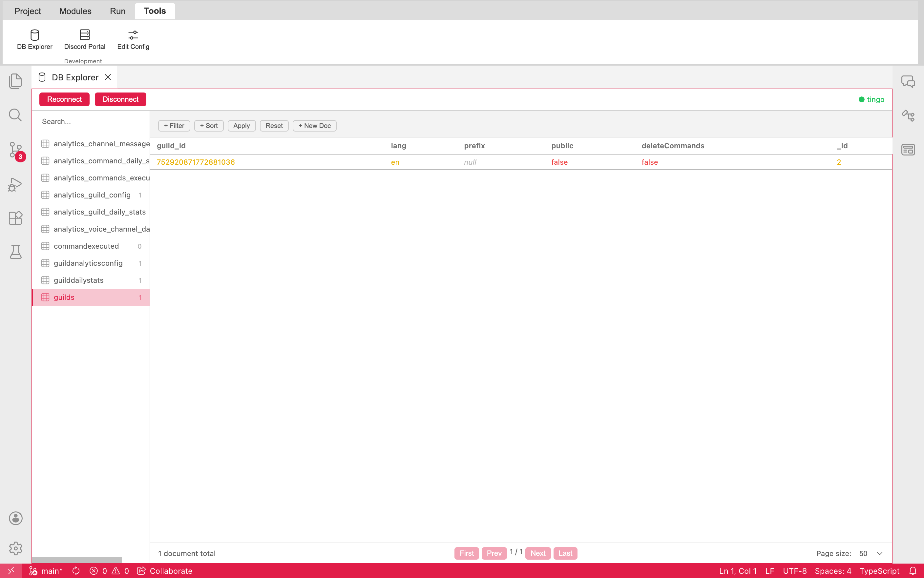Click the horizontal scrollbar under collection list

coord(77,560)
